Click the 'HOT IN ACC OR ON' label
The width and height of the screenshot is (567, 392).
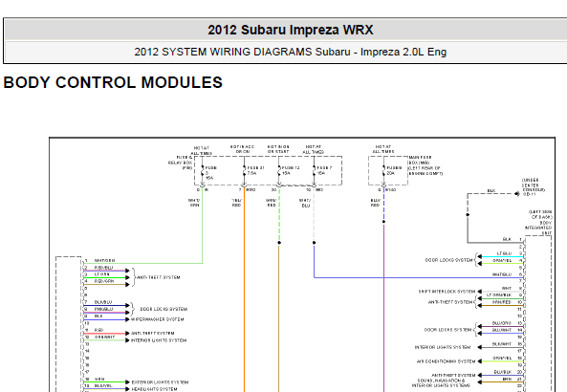242,149
